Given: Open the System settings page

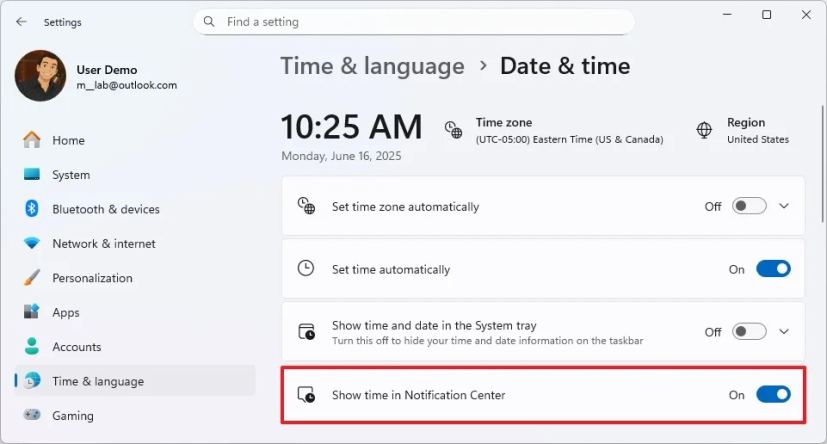Looking at the screenshot, I should click(71, 175).
